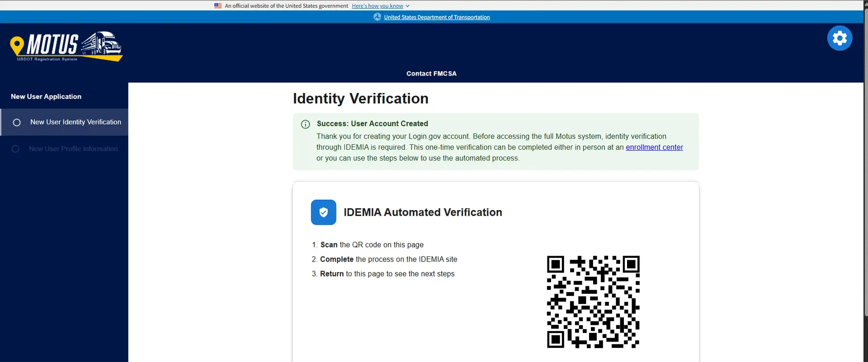Image resolution: width=868 pixels, height=362 pixels.
Task: Click "Success: User Account Created" text
Action: [x=373, y=124]
